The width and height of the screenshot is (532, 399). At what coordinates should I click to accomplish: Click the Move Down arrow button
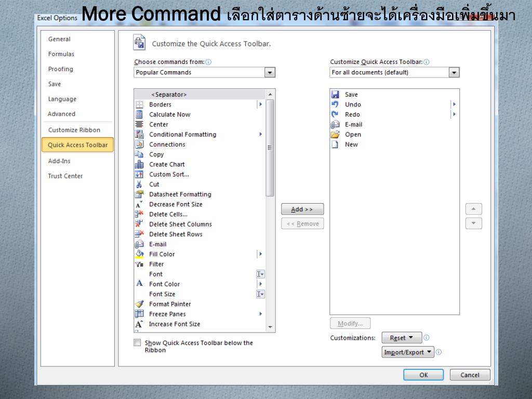click(x=474, y=223)
